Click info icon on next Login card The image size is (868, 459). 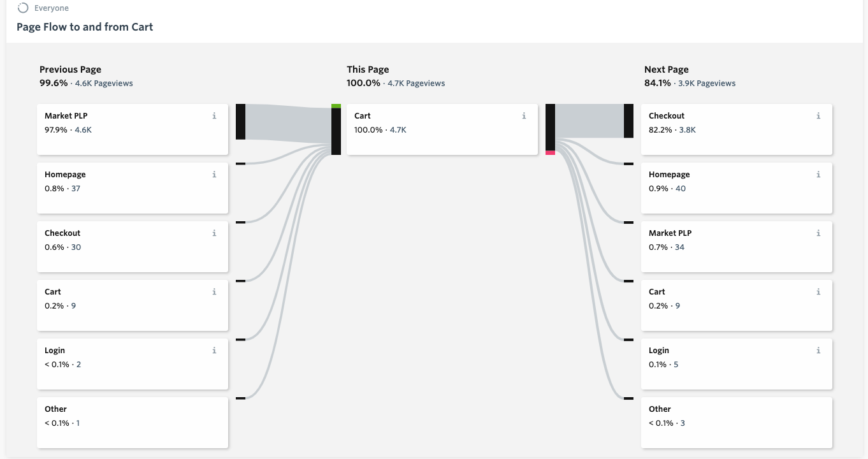tap(818, 351)
